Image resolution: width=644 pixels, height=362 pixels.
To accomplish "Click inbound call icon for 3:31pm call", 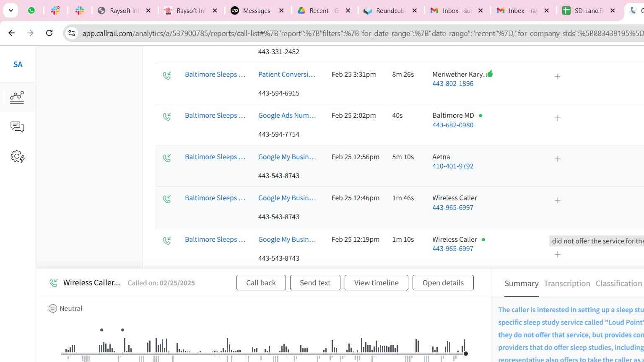I will (x=167, y=75).
